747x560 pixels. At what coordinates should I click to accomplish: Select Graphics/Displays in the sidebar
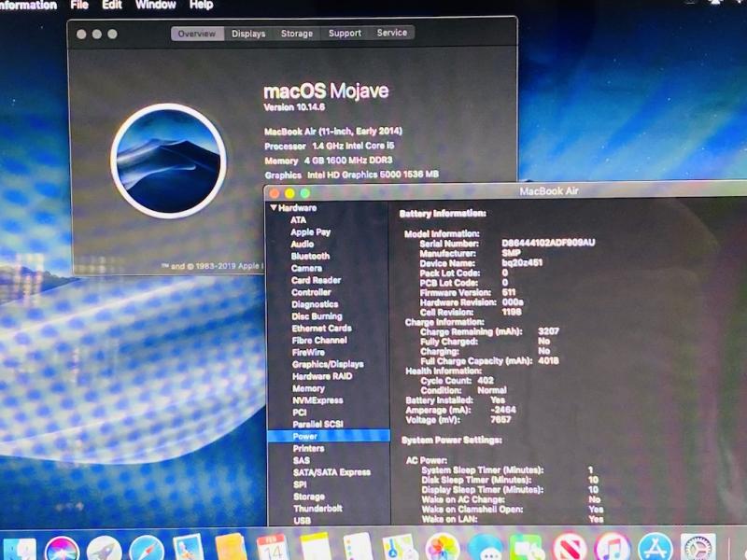(328, 364)
